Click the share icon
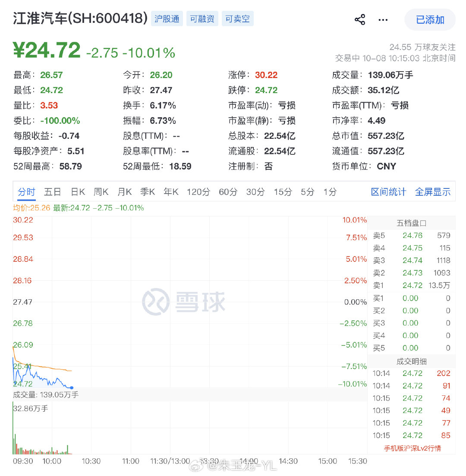This screenshot has width=466, height=476. 360,20
